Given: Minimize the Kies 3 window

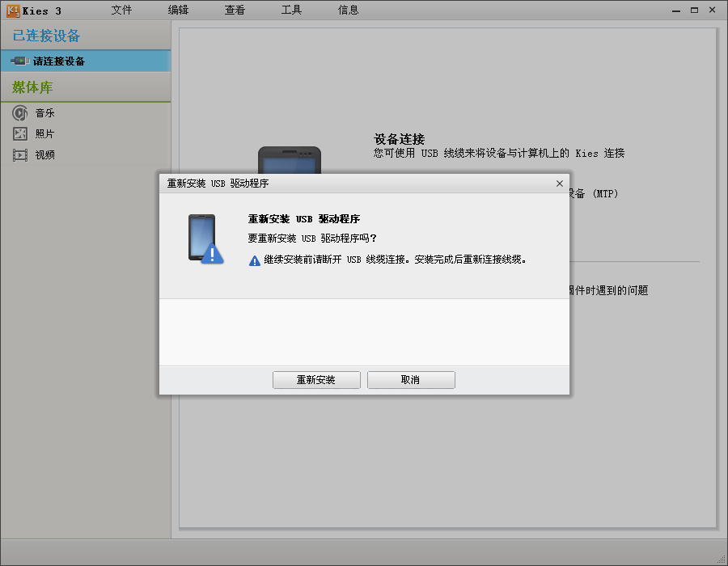Looking at the screenshot, I should 676,11.
